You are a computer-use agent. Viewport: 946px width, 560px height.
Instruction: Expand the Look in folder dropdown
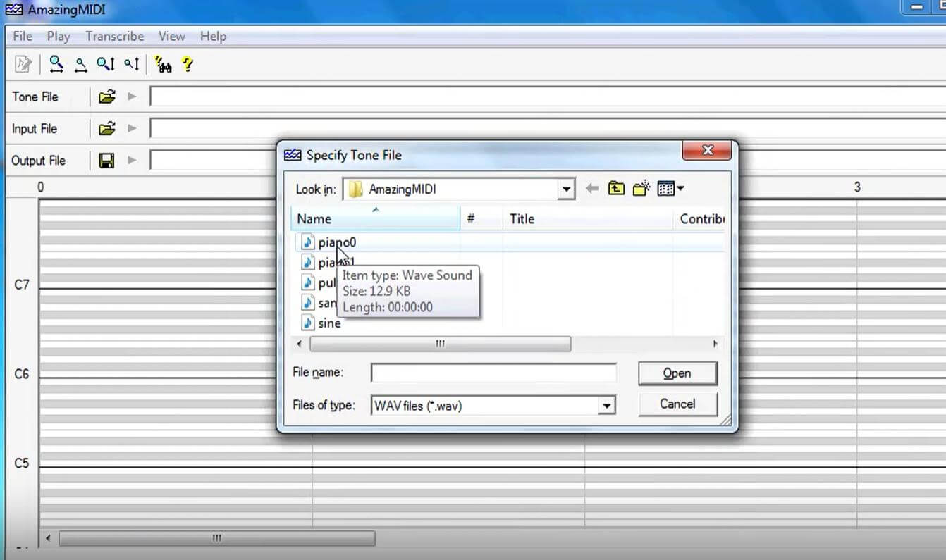(566, 189)
